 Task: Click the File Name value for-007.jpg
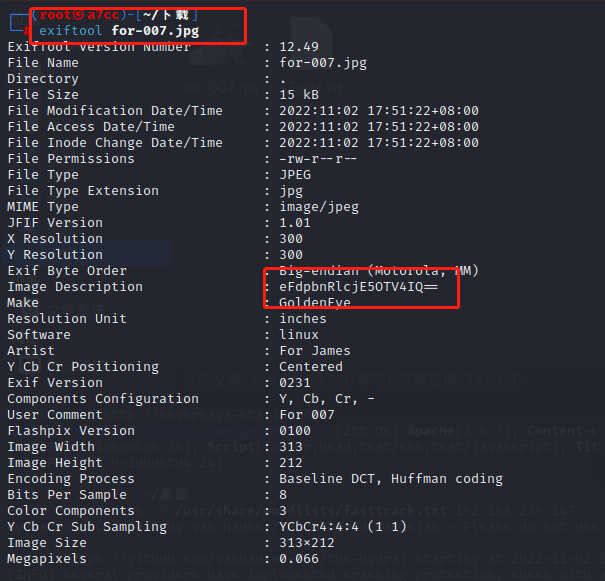pos(323,63)
